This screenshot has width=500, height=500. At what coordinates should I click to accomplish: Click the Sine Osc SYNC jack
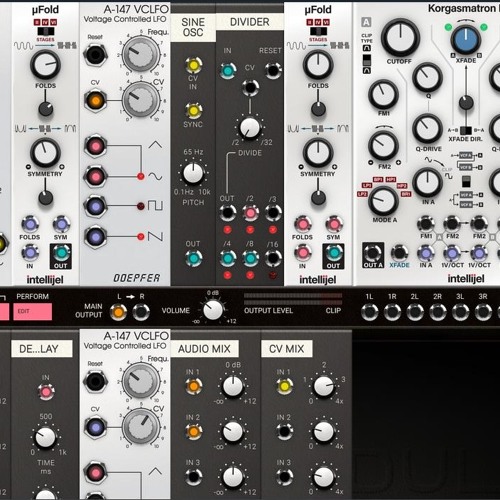tap(194, 111)
